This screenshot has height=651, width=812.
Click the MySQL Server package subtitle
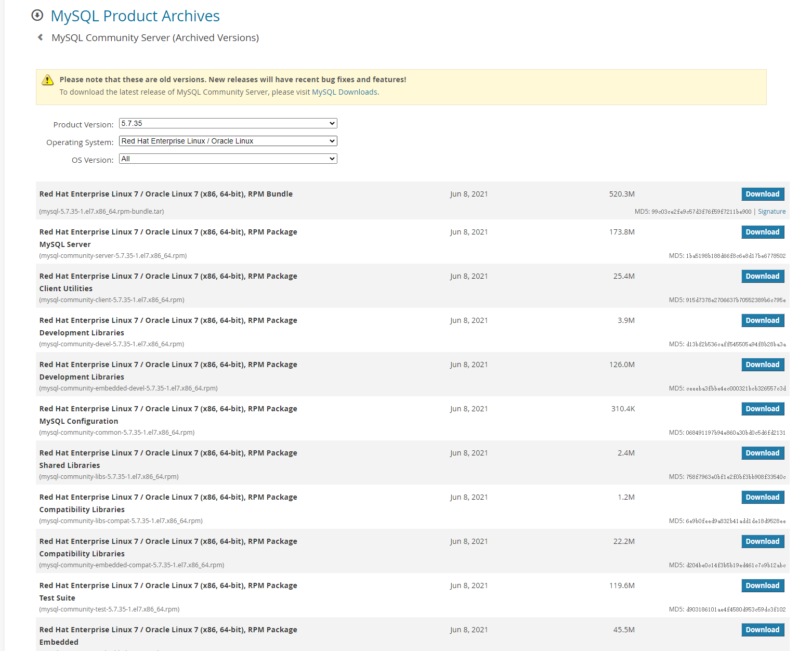[x=65, y=244]
